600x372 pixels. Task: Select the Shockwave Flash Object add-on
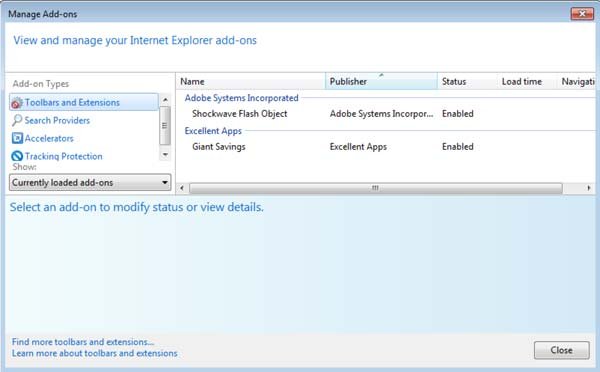pos(240,114)
